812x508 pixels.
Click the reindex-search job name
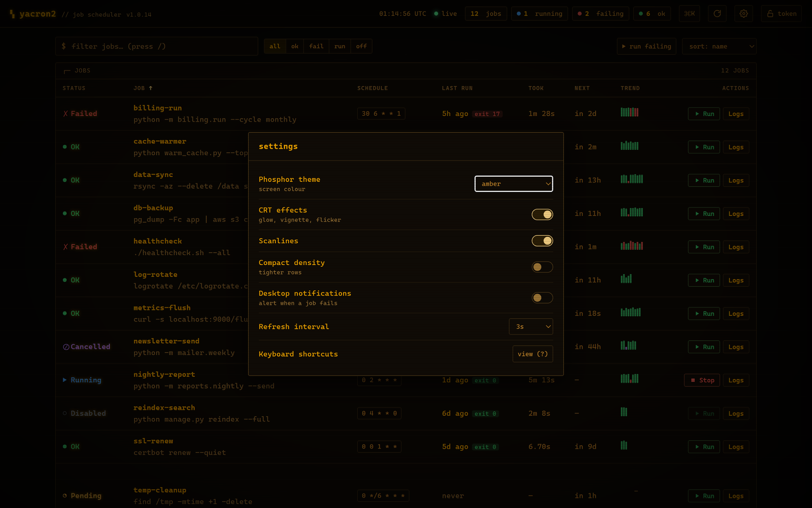point(164,408)
